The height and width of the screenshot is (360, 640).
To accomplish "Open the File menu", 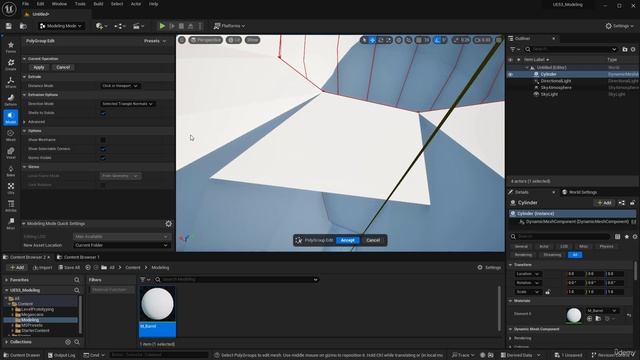I will (x=25, y=4).
